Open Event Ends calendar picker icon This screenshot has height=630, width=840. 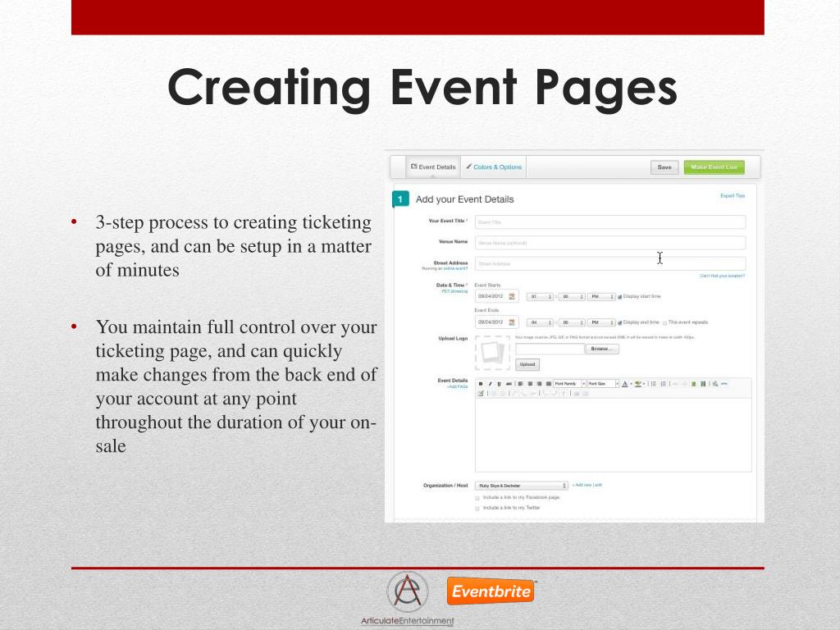coord(512,322)
